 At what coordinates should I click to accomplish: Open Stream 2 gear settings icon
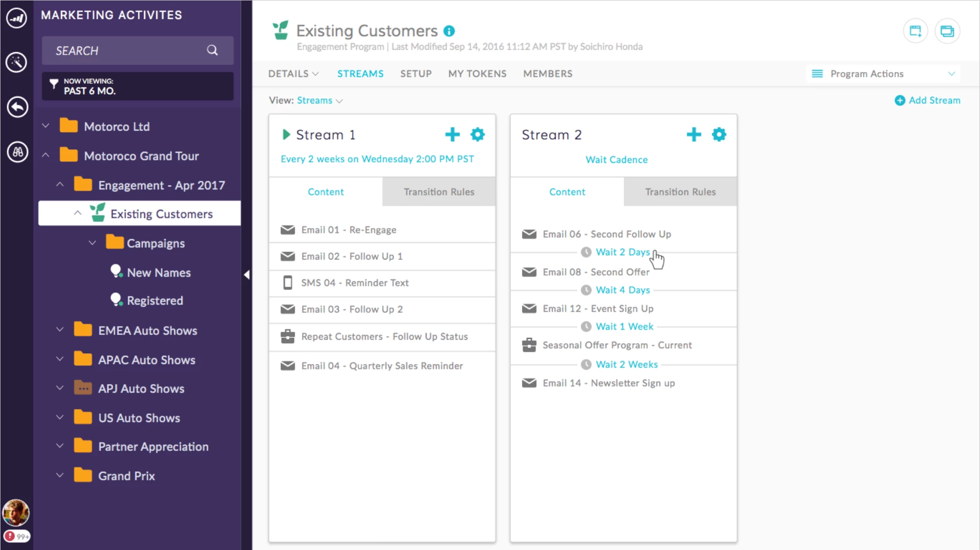click(719, 134)
